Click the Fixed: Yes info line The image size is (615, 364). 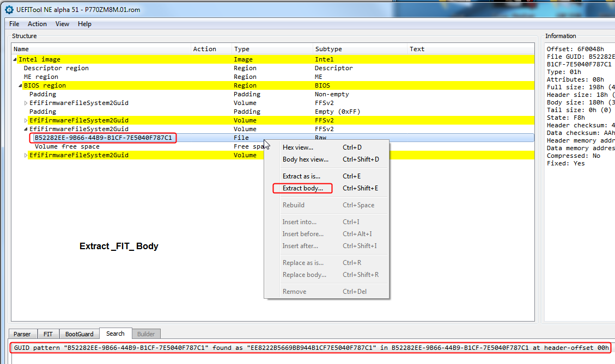pos(565,163)
